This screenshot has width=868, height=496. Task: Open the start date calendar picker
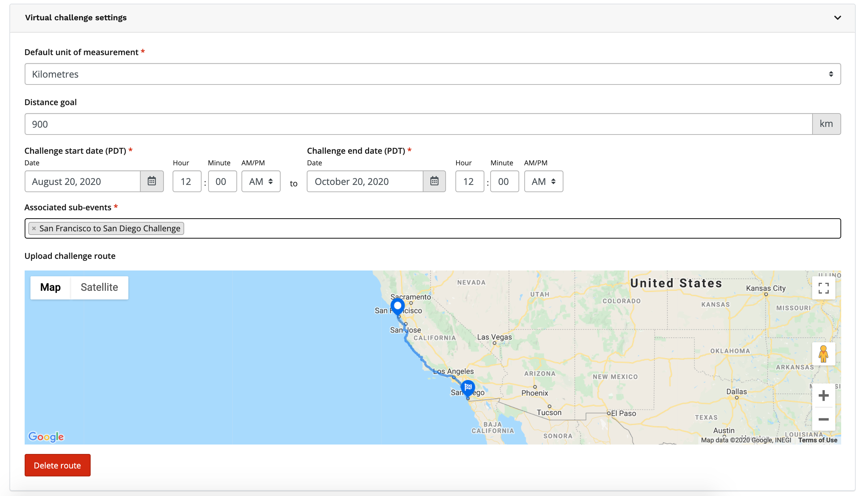pyautogui.click(x=152, y=181)
